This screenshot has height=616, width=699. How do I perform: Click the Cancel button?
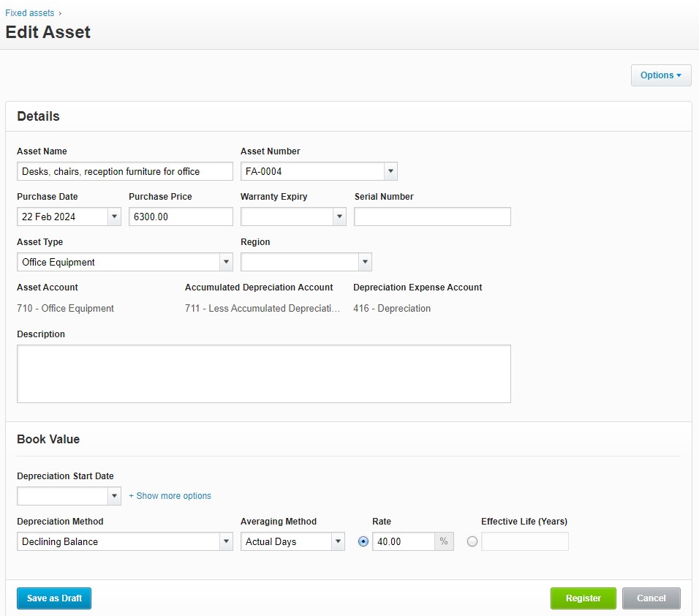point(651,598)
